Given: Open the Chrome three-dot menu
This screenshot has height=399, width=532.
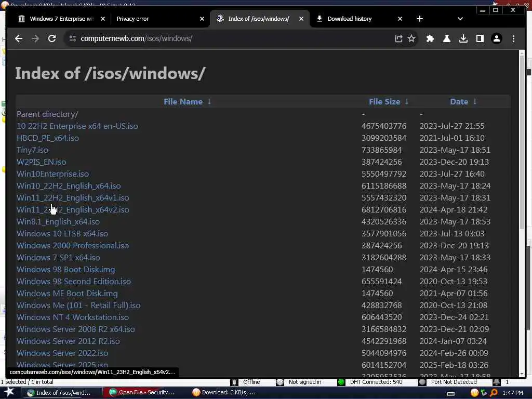Looking at the screenshot, I should 513,38.
